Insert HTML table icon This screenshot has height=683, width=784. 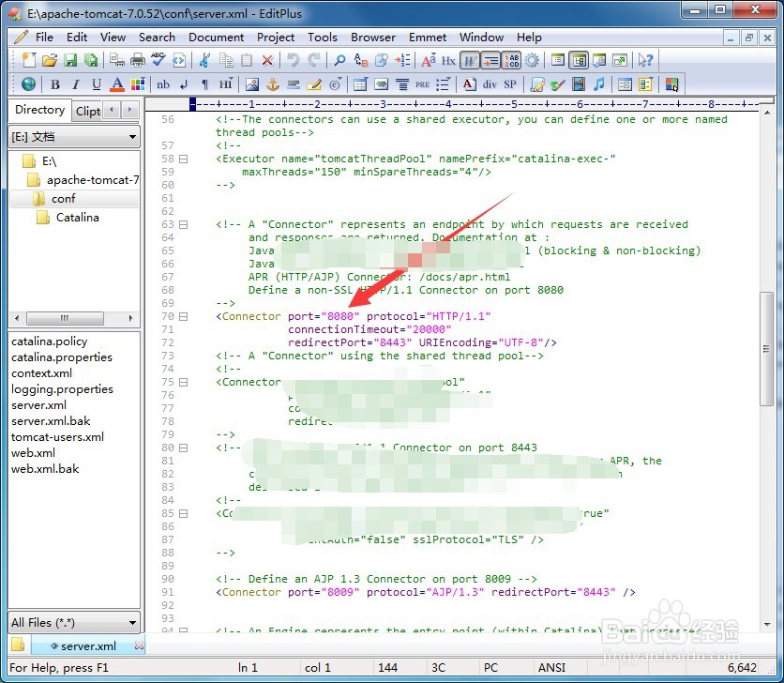pyautogui.click(x=360, y=84)
